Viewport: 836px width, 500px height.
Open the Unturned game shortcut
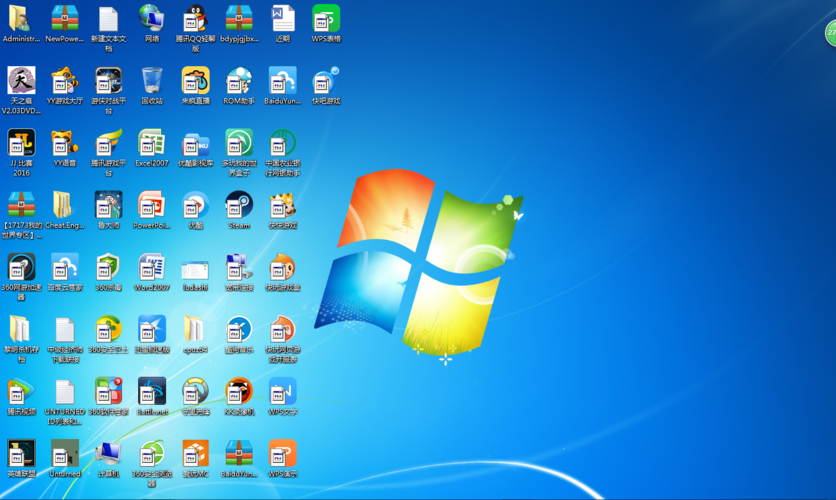(x=65, y=453)
